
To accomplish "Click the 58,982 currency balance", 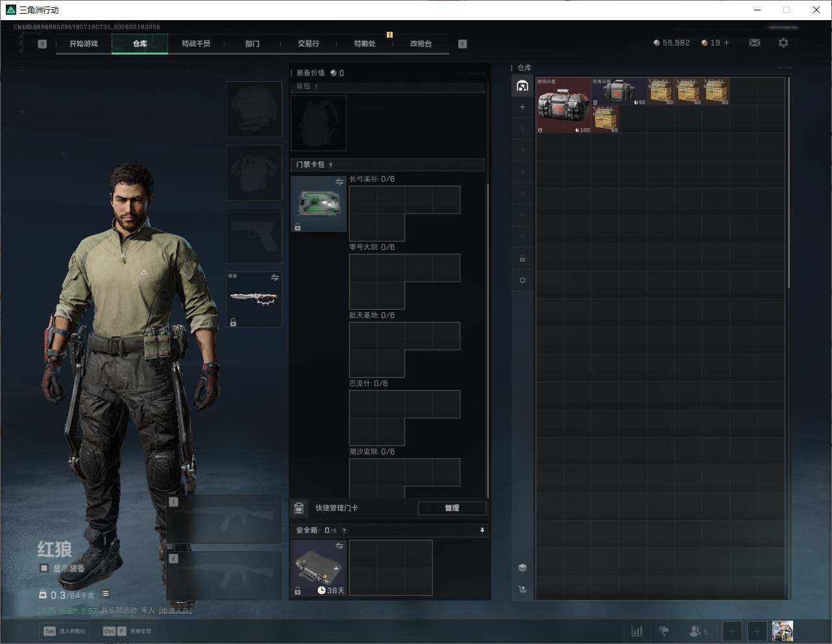I will click(672, 43).
